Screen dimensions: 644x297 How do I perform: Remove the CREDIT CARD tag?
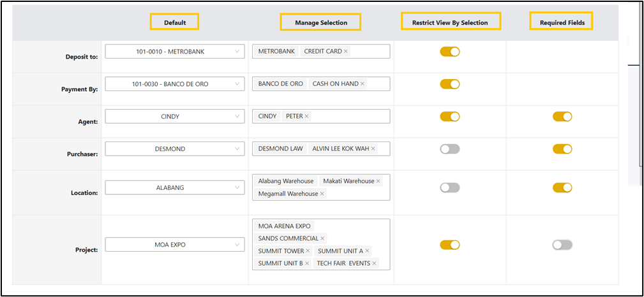pyautogui.click(x=346, y=51)
